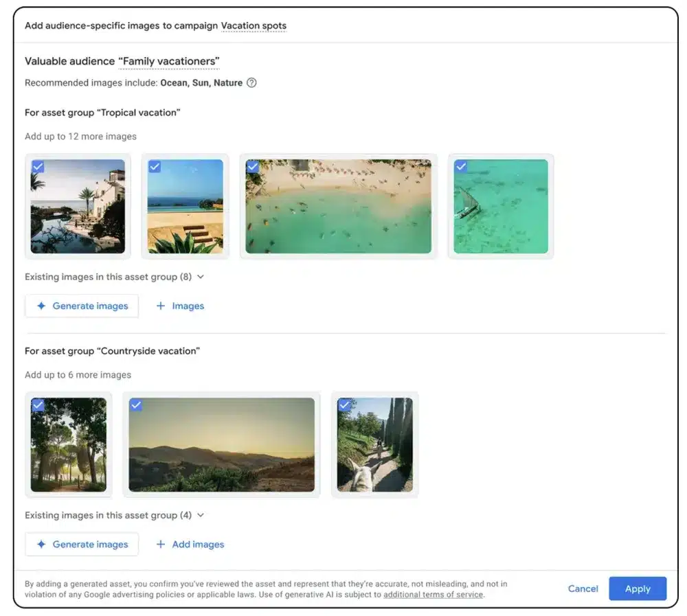Image resolution: width=687 pixels, height=616 pixels.
Task: Uncheck the sunset hills panorama image
Action: click(136, 405)
